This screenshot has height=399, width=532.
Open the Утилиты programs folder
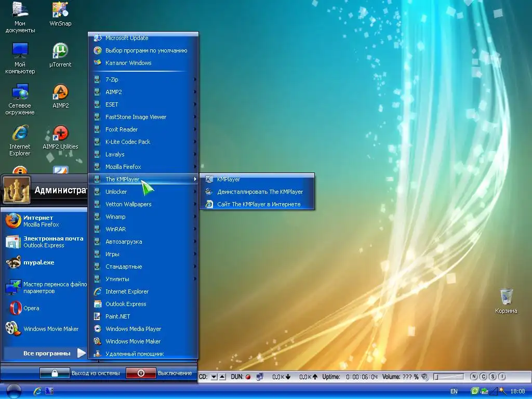143,279
